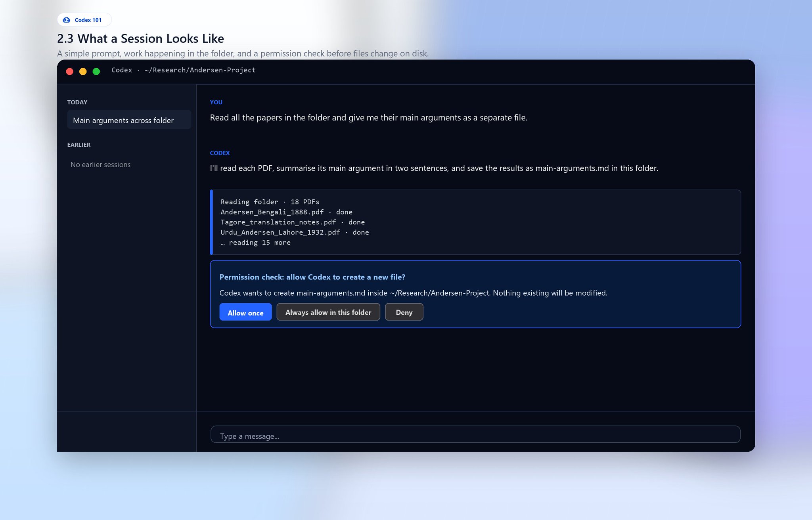Click the TODAY sidebar heading
812x520 pixels.
[77, 102]
